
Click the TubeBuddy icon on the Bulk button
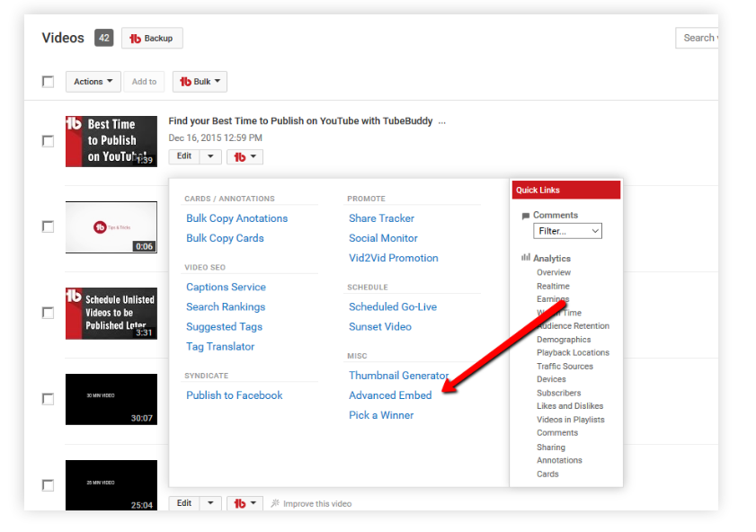coord(186,82)
